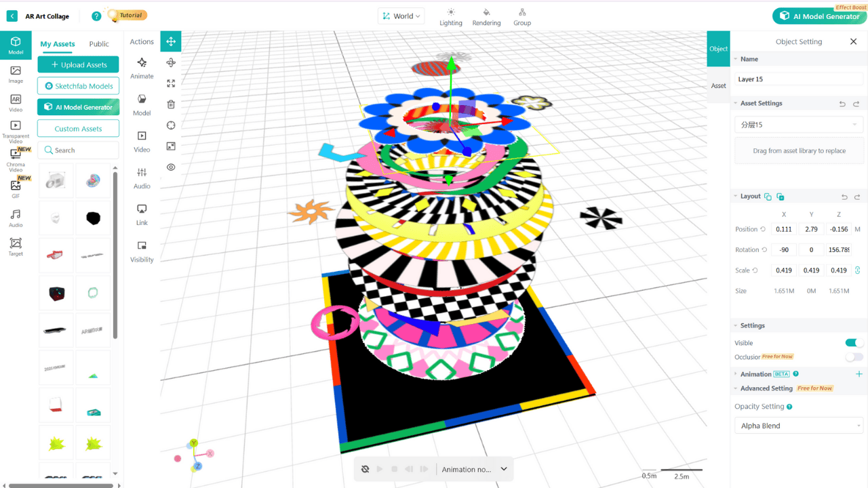The height and width of the screenshot is (488, 868).
Task: Select the move/transform tool above the viewport
Action: [170, 41]
